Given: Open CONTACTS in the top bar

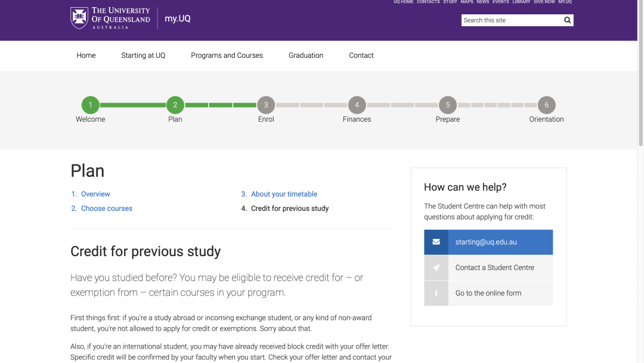Looking at the screenshot, I should 428,2.
